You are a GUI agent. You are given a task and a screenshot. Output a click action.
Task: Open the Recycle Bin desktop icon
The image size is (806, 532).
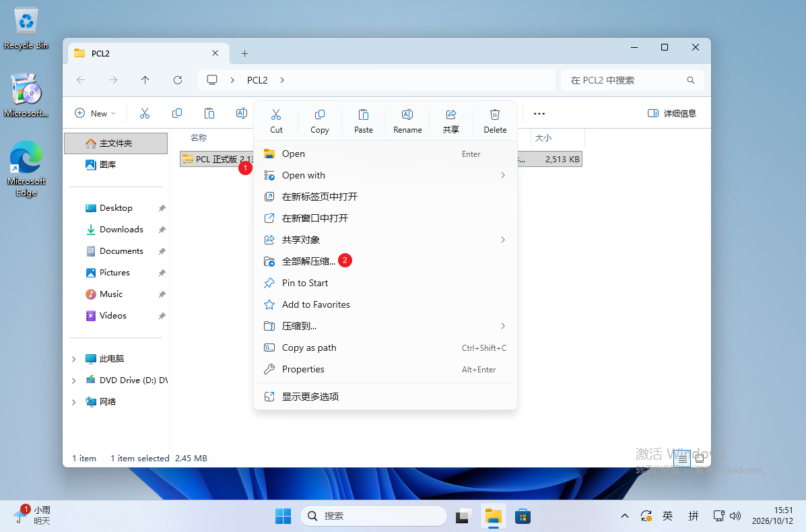click(26, 29)
